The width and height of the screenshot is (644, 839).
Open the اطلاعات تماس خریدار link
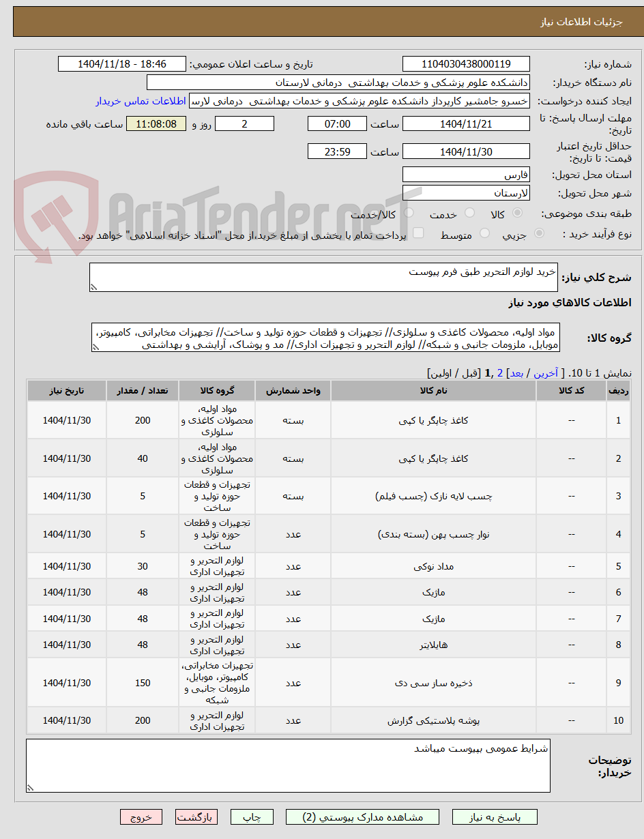tap(141, 101)
